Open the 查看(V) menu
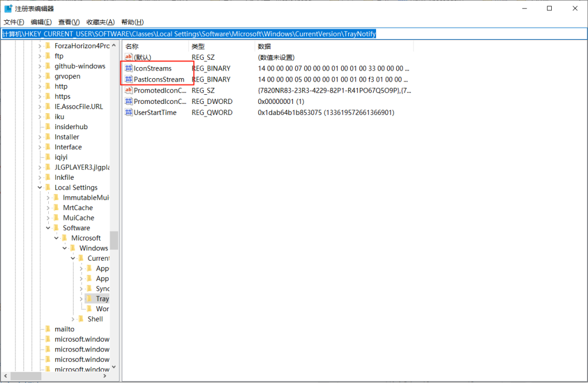The height and width of the screenshot is (383, 588). click(x=69, y=22)
